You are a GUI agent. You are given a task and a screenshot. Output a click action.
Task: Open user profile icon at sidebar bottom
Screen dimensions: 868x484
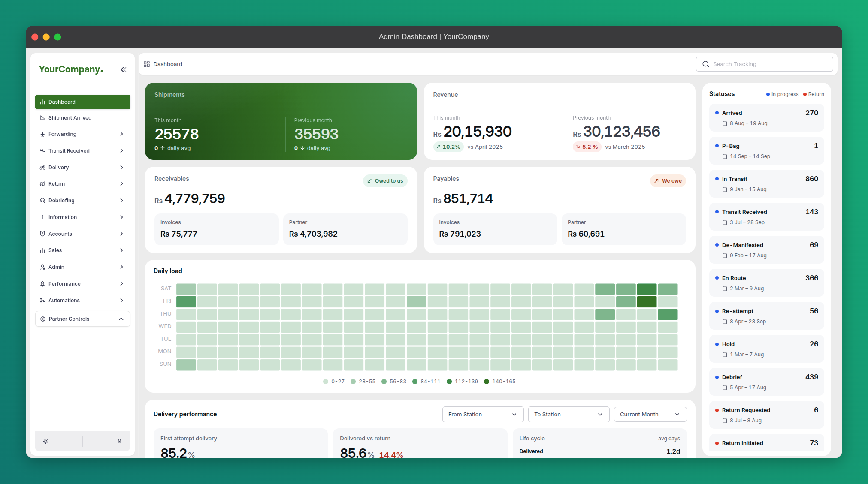pyautogui.click(x=120, y=441)
